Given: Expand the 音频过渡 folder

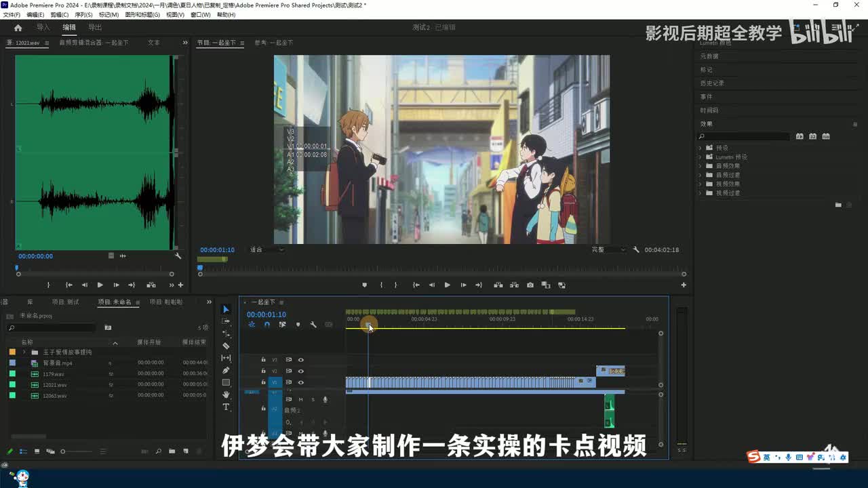Looking at the screenshot, I should 701,175.
